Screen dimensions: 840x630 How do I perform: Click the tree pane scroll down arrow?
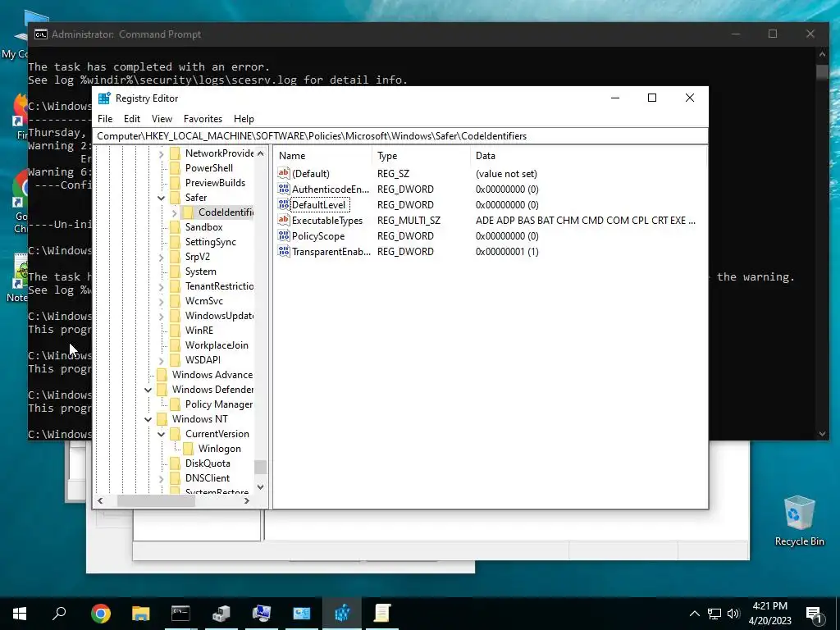[x=260, y=487]
